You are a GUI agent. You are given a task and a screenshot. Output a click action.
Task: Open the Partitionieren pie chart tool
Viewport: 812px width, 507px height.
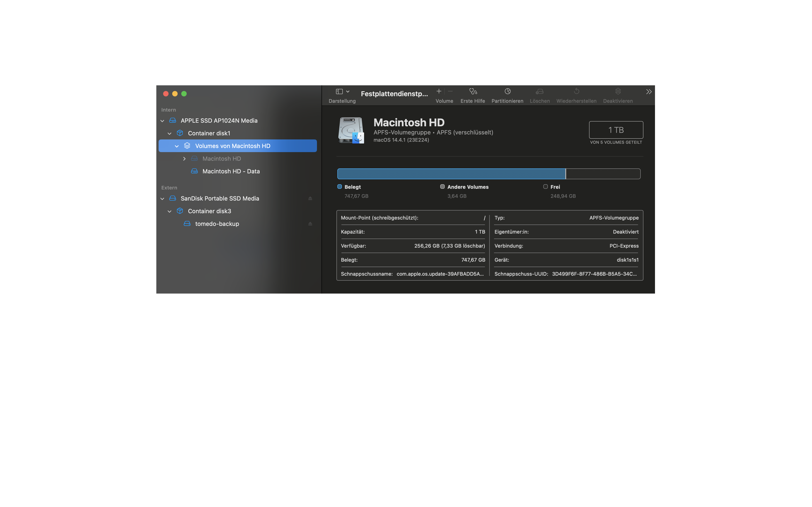(x=507, y=91)
